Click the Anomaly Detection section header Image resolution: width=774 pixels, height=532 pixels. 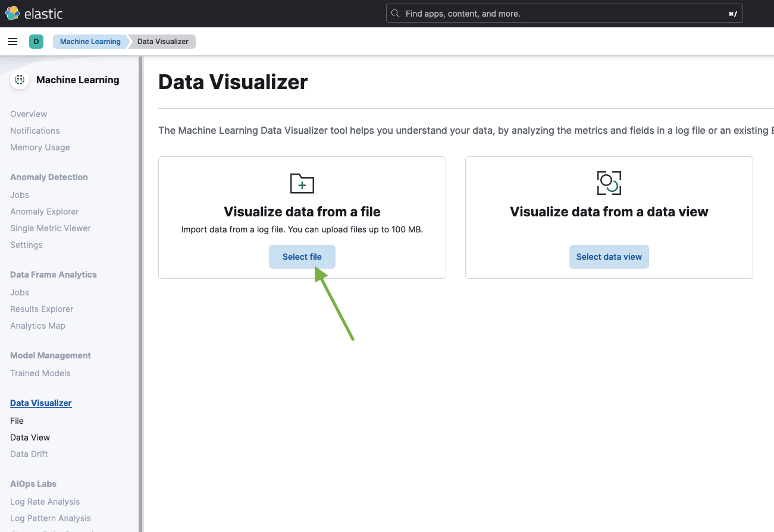point(49,177)
